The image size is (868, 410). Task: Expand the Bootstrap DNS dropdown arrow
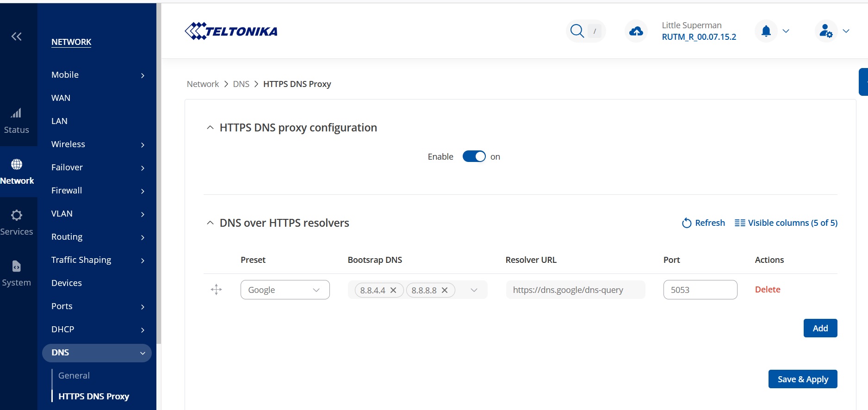474,290
